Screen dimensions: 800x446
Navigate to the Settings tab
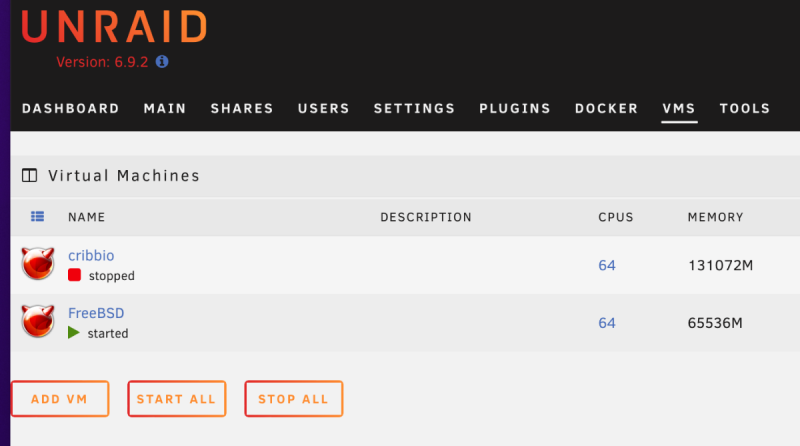tap(414, 109)
